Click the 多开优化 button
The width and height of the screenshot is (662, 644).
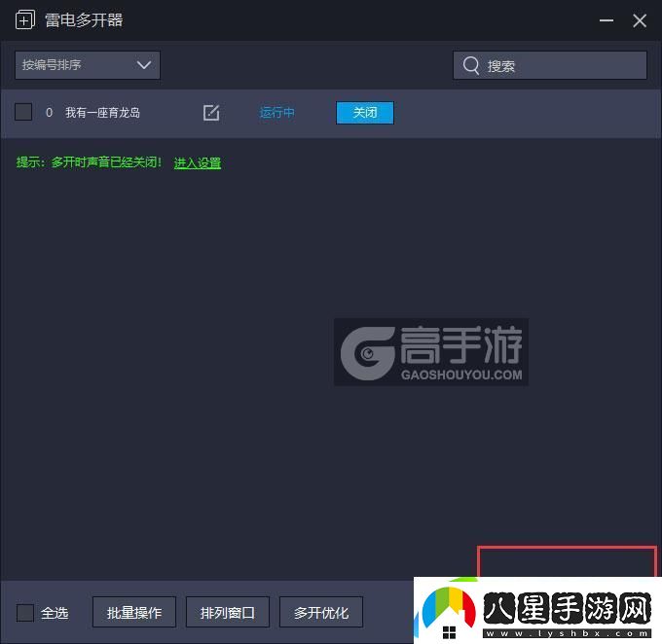pyautogui.click(x=321, y=612)
